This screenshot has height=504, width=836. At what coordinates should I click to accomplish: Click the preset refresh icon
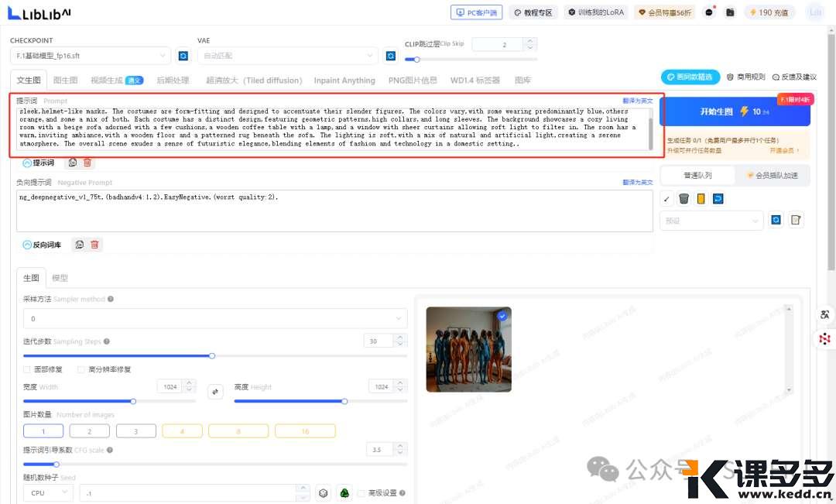pyautogui.click(x=776, y=221)
